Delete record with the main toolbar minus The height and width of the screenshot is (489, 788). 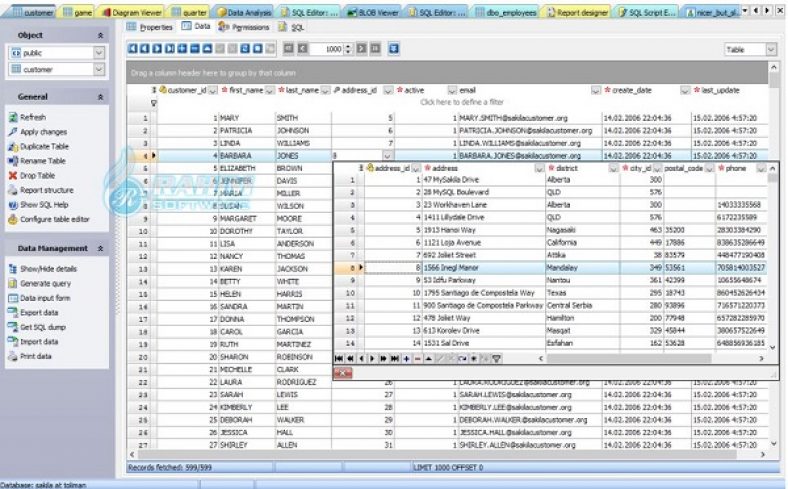point(194,49)
